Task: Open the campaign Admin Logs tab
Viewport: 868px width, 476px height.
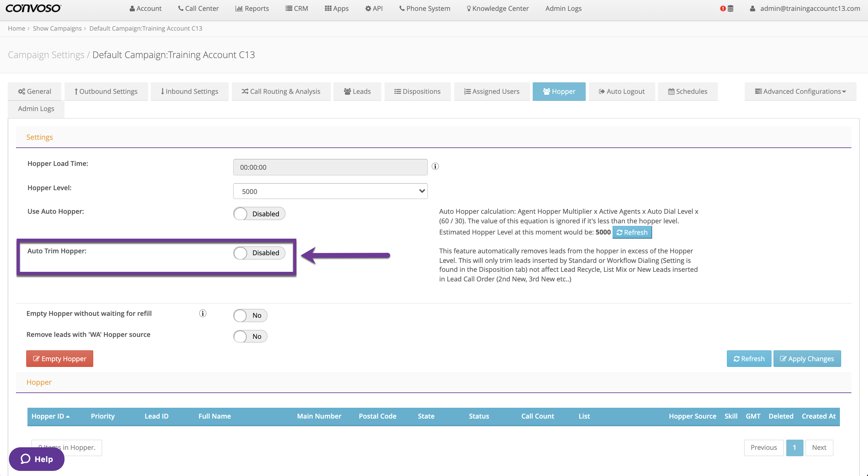Action: pos(36,109)
